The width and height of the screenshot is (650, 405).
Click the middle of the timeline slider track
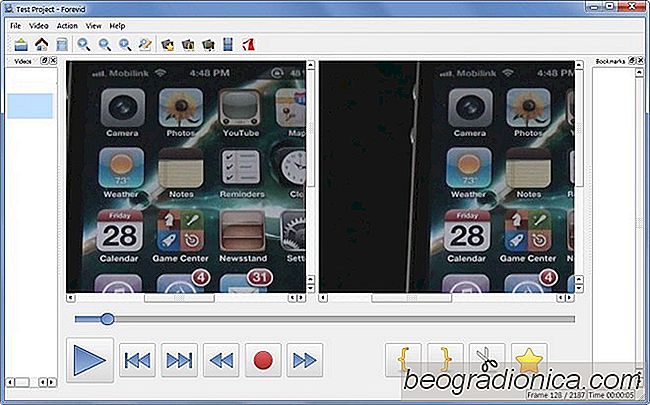(x=325, y=319)
